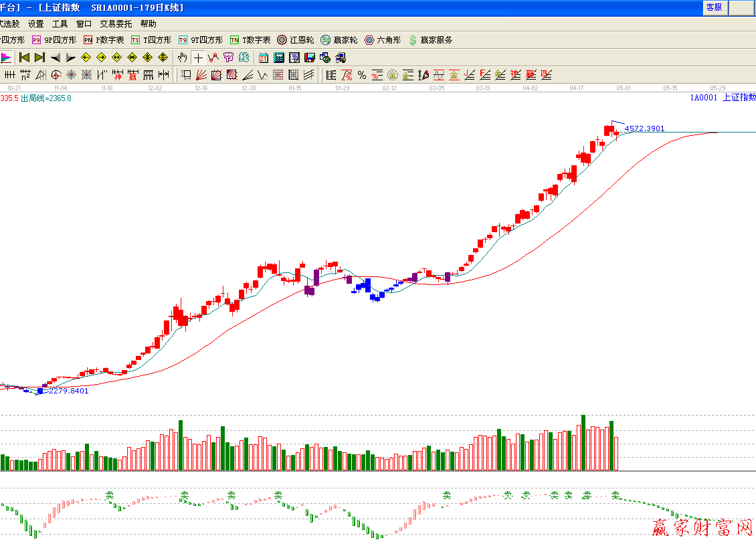Click the 赢家服务 dollar link
The height and width of the screenshot is (544, 756).
click(x=430, y=40)
